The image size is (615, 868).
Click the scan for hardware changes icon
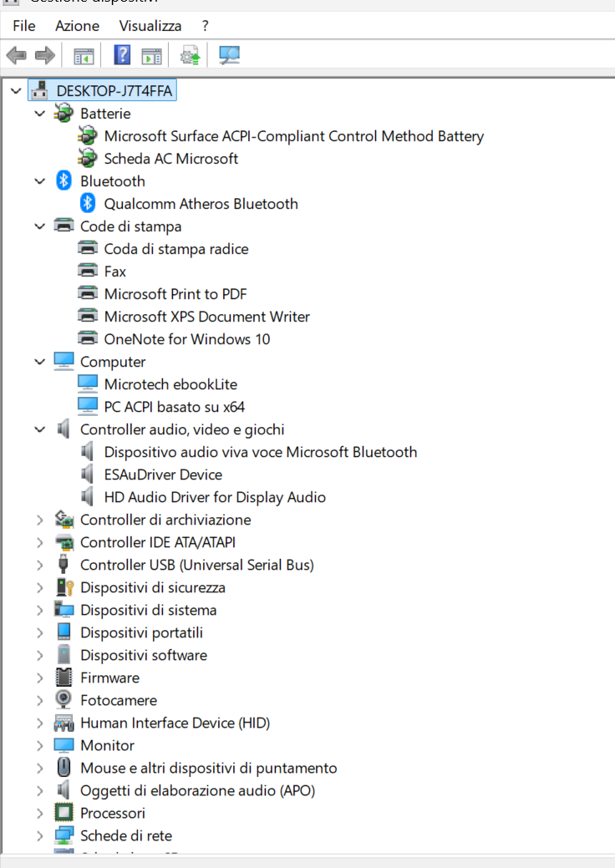click(x=229, y=55)
